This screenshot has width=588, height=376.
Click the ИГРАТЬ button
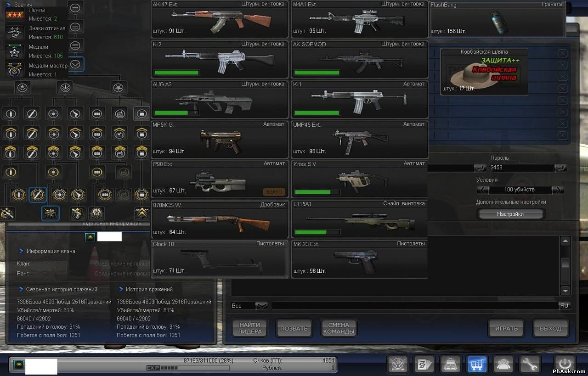(506, 328)
